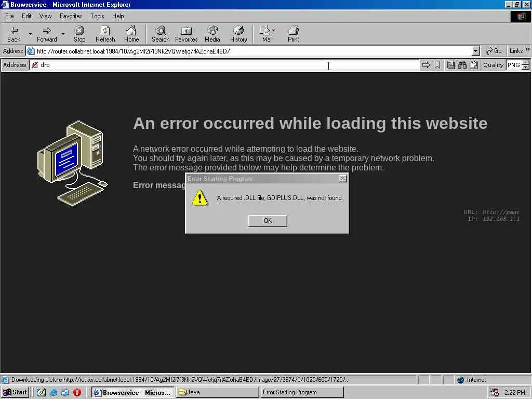Image resolution: width=532 pixels, height=399 pixels.
Task: Open the bookmarks book icon
Action: [x=450, y=65]
